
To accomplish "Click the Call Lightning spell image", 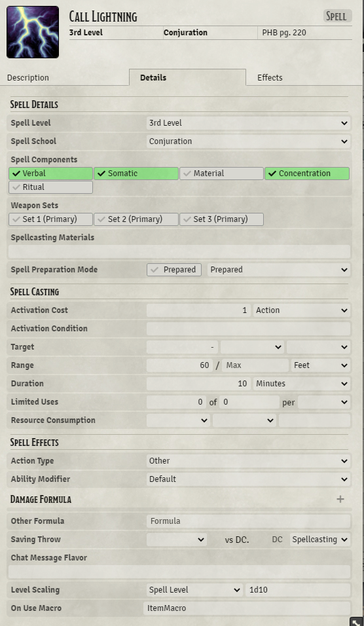I will [x=33, y=32].
